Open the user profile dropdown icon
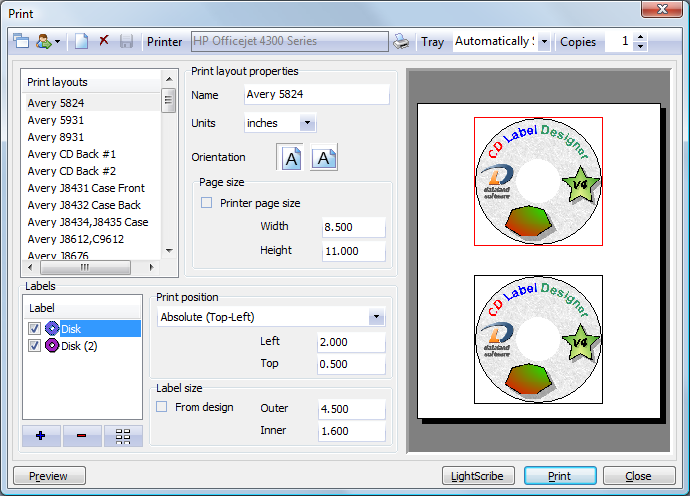 point(48,41)
